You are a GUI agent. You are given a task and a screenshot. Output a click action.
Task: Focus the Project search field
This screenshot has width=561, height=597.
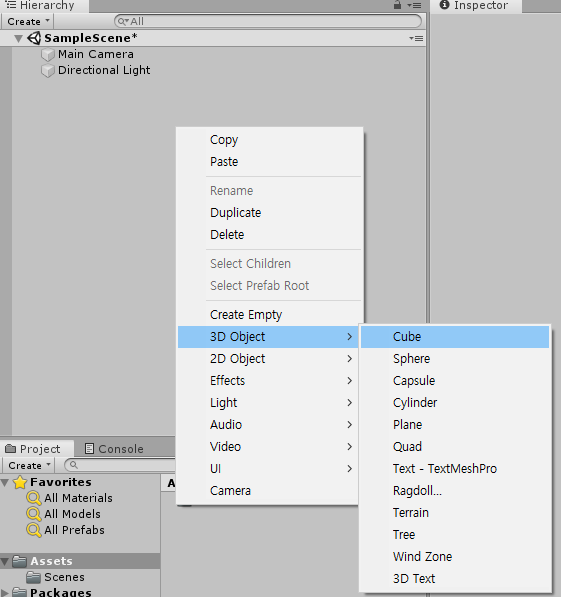click(x=120, y=465)
